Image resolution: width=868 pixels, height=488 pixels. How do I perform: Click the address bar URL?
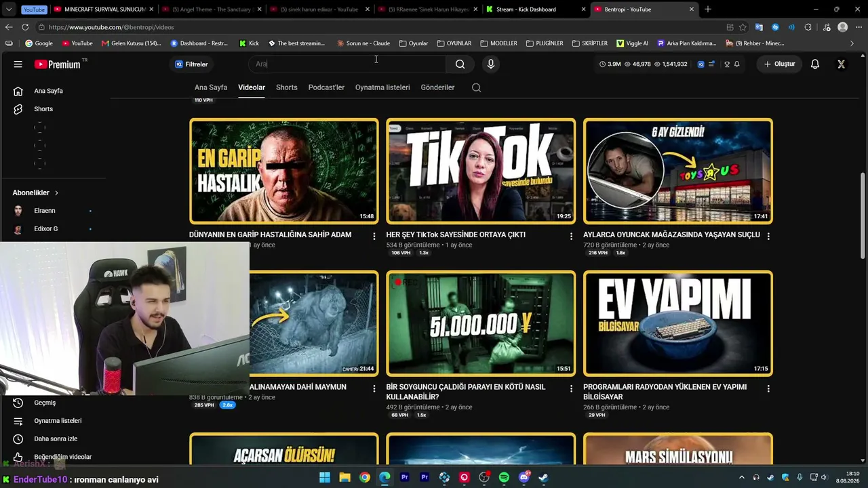click(x=111, y=27)
